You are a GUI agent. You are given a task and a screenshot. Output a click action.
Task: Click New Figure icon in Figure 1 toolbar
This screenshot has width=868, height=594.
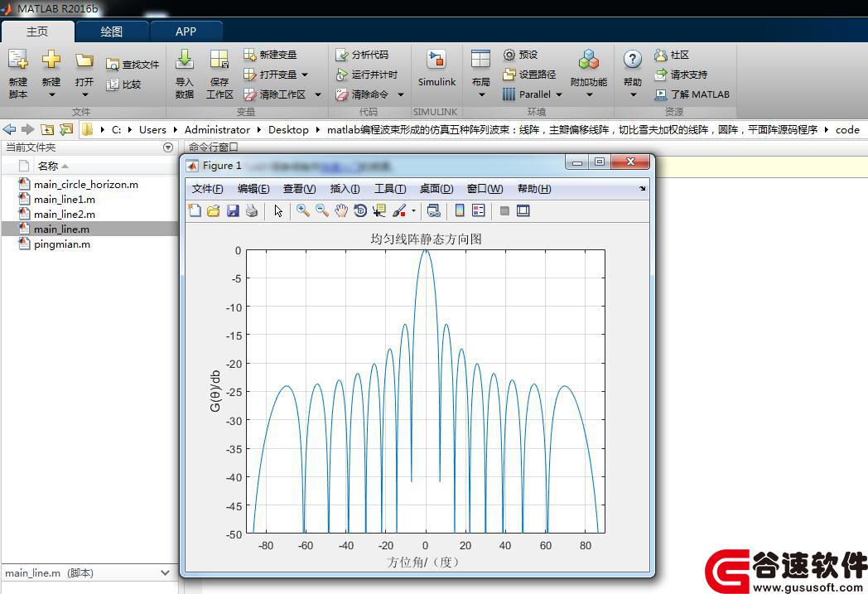click(195, 210)
